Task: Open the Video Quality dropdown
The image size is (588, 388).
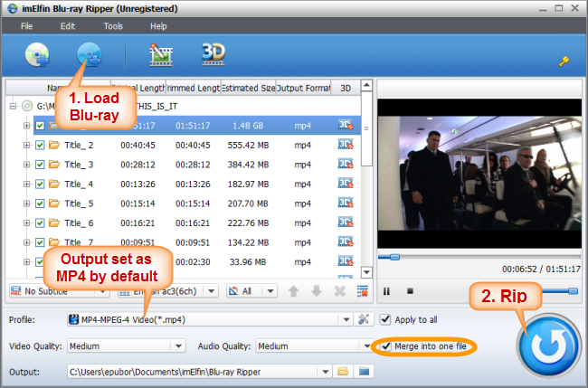Action: coord(178,346)
